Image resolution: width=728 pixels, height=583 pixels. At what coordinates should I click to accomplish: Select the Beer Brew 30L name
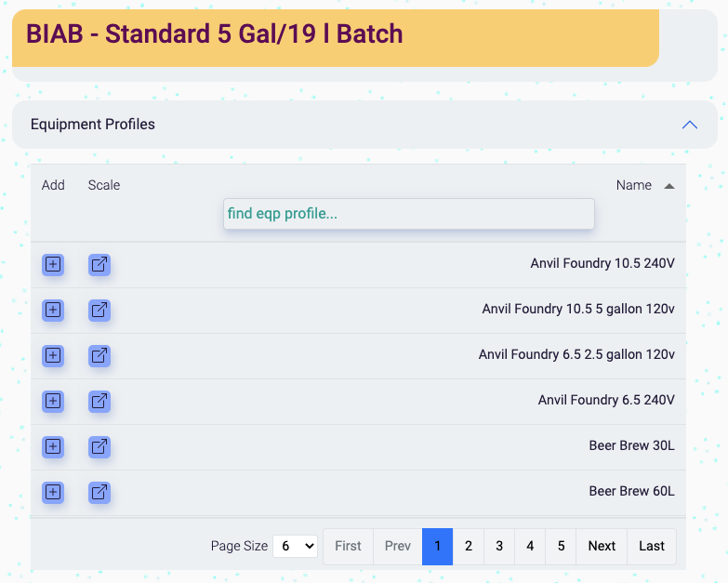[x=631, y=445]
